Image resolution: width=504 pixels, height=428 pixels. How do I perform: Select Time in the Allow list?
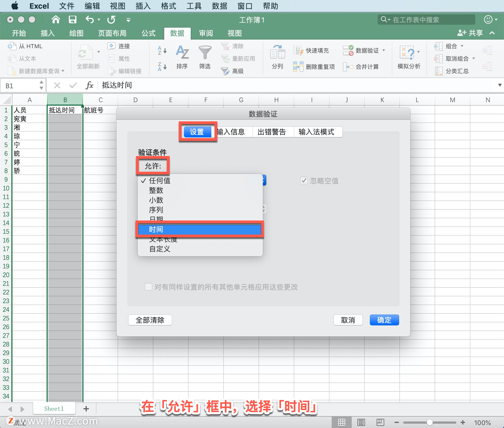pyautogui.click(x=200, y=229)
